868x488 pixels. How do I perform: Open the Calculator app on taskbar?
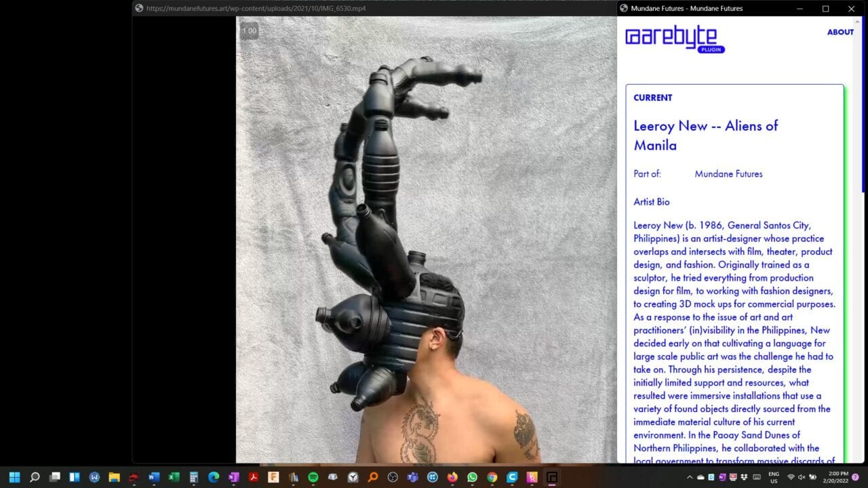(194, 477)
